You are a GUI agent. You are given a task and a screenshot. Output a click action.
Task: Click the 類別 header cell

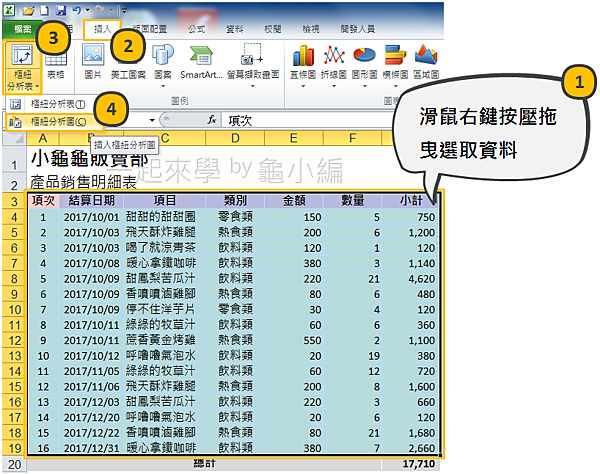pyautogui.click(x=235, y=200)
